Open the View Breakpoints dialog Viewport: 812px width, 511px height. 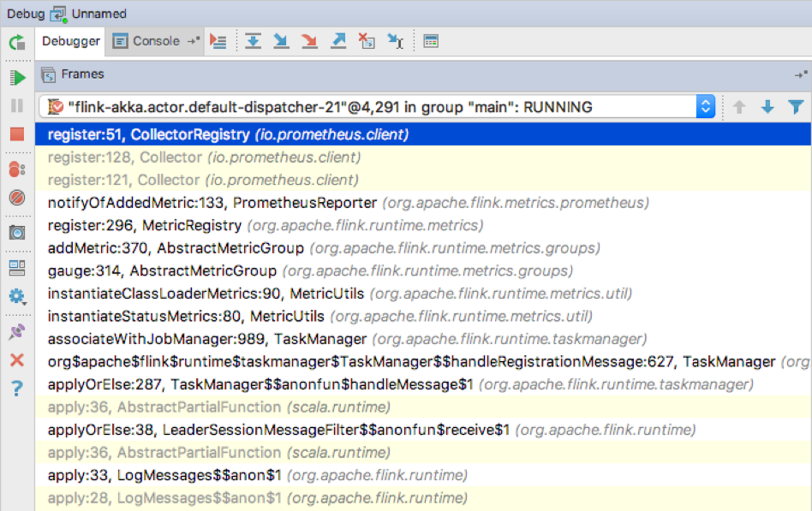click(x=17, y=169)
